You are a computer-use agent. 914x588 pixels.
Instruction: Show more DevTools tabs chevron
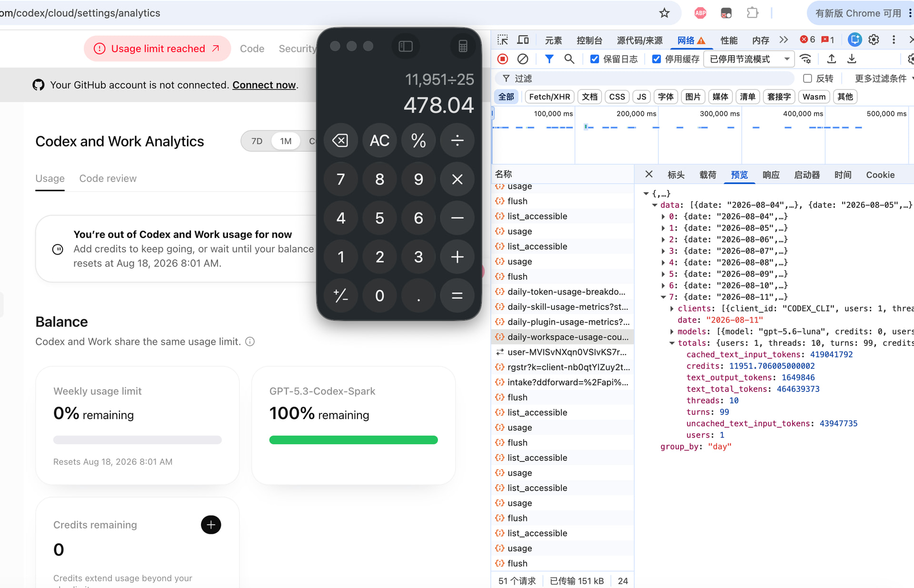pyautogui.click(x=784, y=40)
